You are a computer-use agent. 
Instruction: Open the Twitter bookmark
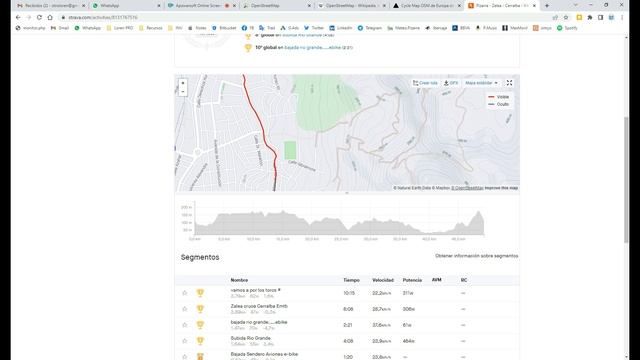[x=313, y=28]
